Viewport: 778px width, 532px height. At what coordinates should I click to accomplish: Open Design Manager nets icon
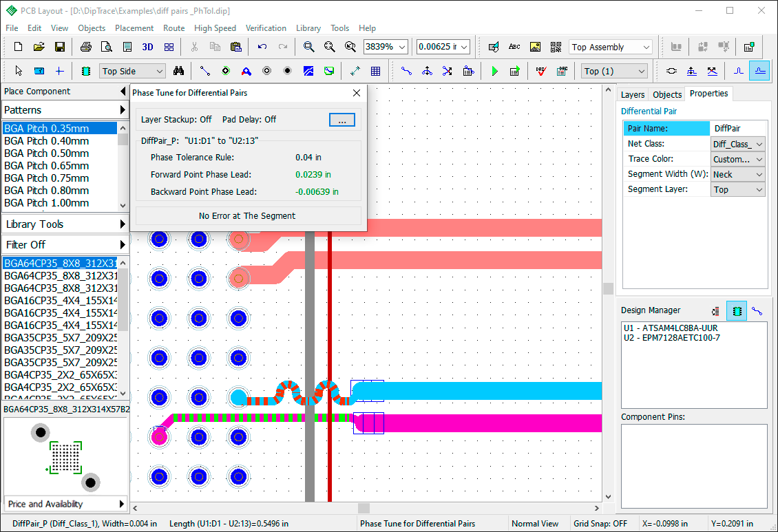click(757, 311)
